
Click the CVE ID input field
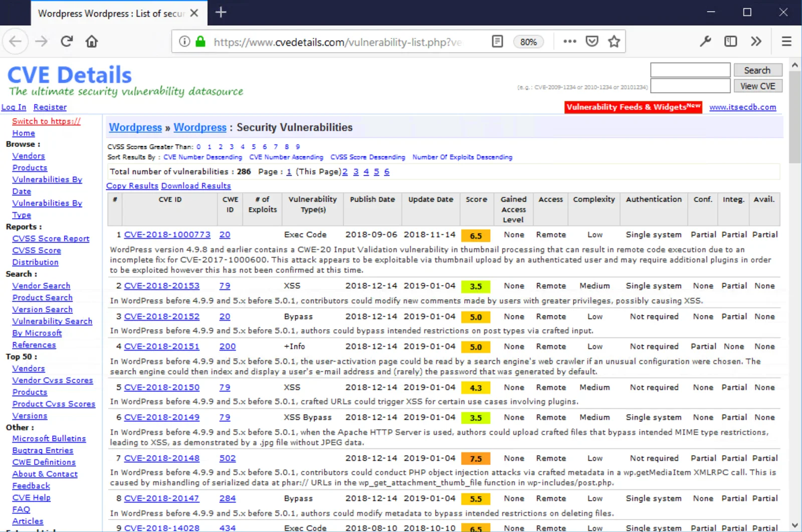tap(690, 86)
